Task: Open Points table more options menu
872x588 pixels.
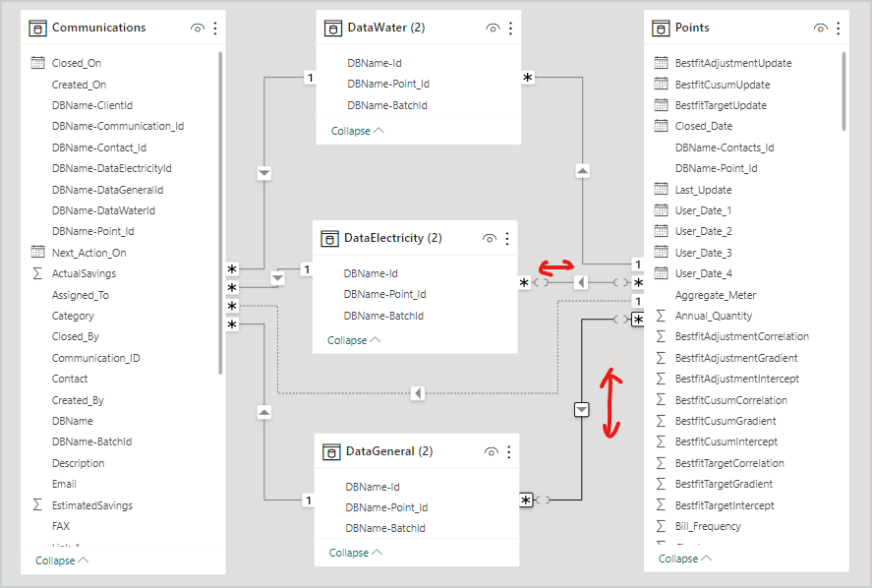Action: point(838,29)
